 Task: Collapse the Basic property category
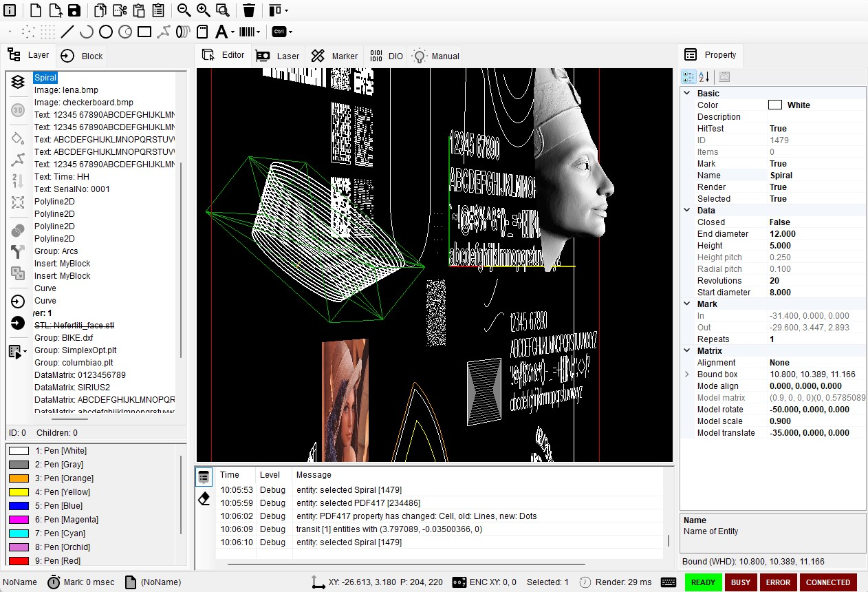pyautogui.click(x=686, y=93)
